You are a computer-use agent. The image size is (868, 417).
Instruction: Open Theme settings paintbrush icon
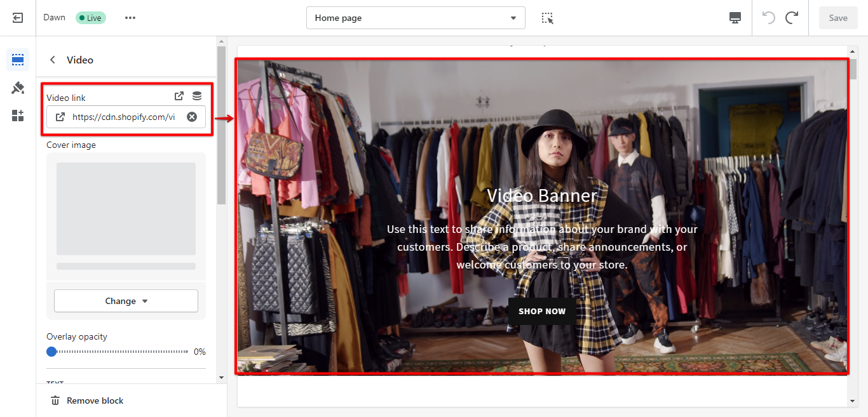click(x=18, y=88)
